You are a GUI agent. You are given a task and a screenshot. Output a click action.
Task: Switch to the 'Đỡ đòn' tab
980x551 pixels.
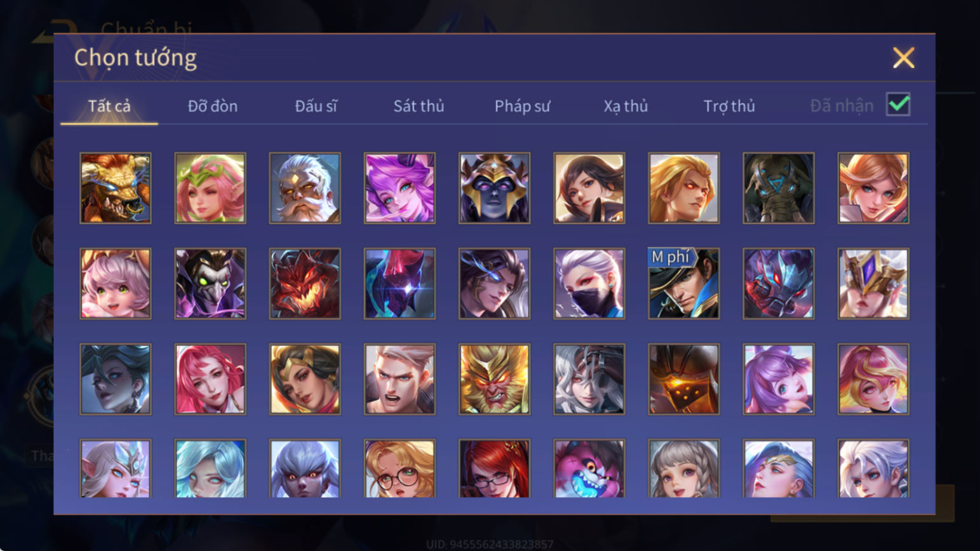tap(213, 106)
